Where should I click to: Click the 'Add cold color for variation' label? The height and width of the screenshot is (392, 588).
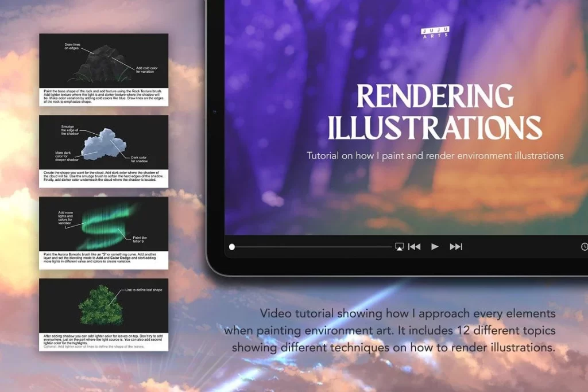(x=146, y=70)
